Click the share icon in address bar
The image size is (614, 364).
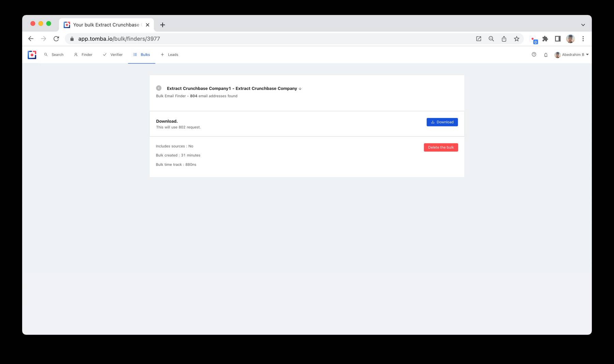tap(504, 39)
